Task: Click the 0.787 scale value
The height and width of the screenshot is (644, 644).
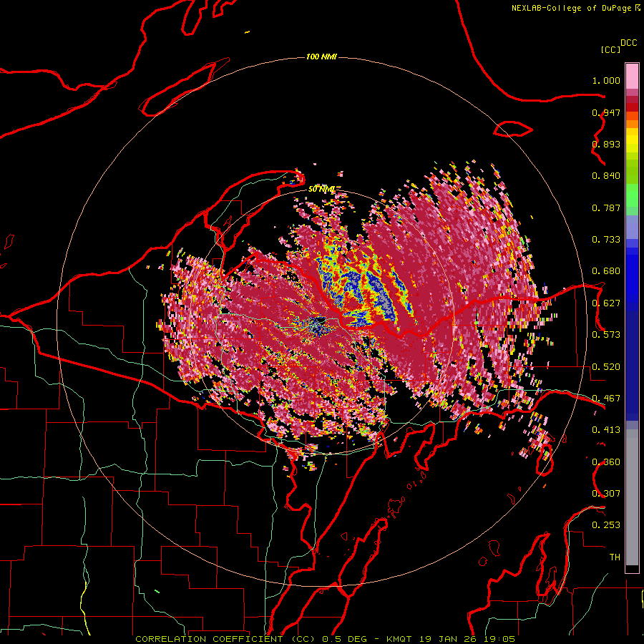Action: [606, 208]
